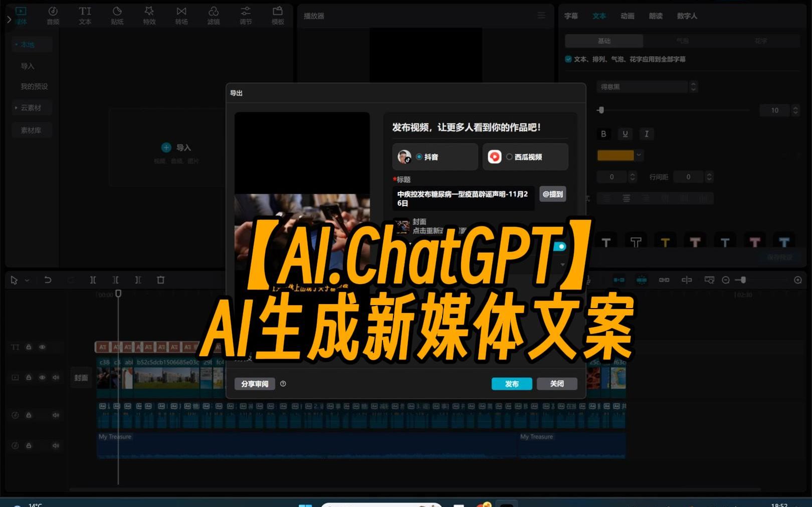The height and width of the screenshot is (507, 812).
Task: Hide the video track using eye icon
Action: (x=42, y=377)
